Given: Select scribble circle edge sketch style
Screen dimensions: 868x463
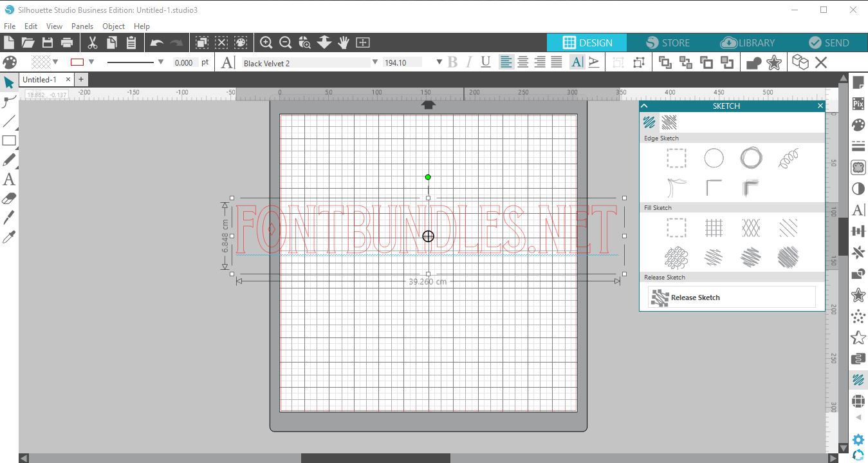Looking at the screenshot, I should 751,158.
